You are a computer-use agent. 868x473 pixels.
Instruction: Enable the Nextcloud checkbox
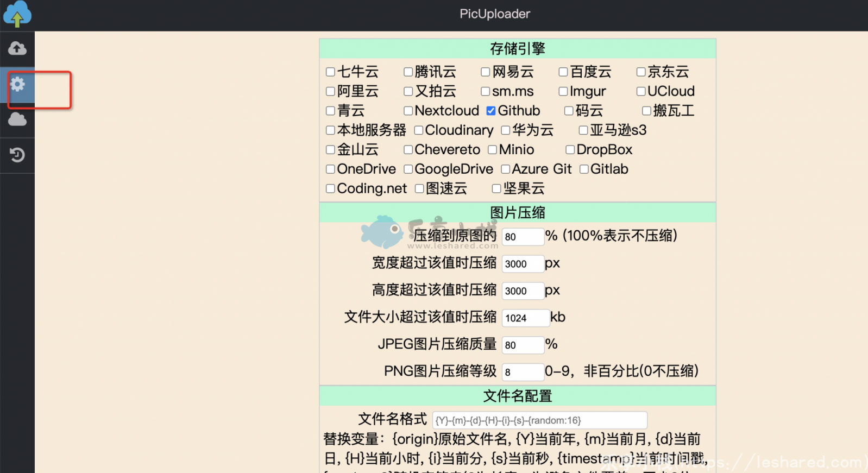tap(408, 111)
